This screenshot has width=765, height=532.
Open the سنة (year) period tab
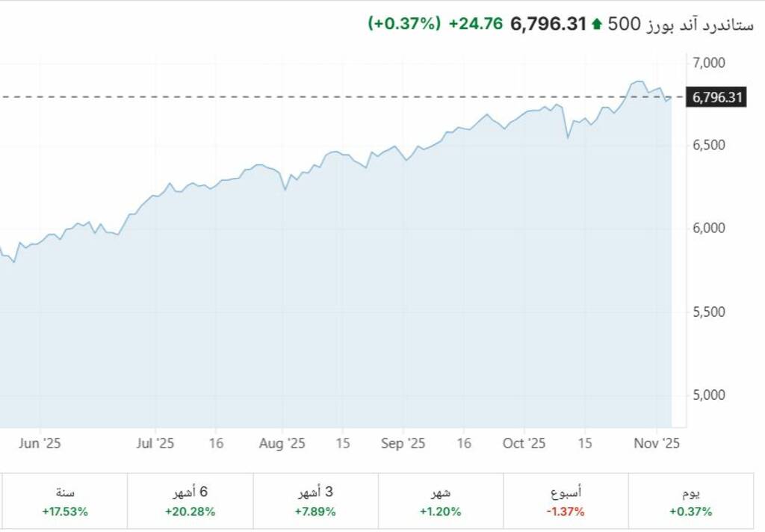tap(65, 502)
